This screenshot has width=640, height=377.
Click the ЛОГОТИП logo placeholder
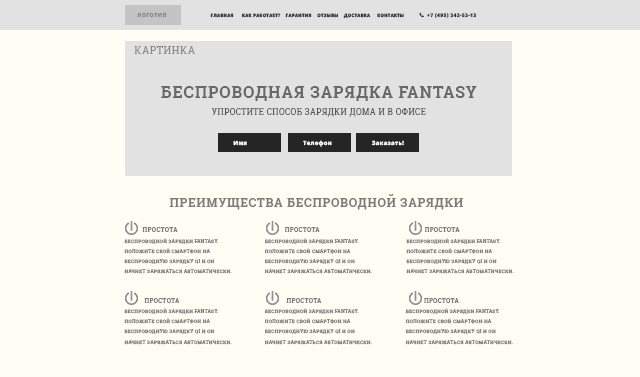tap(153, 15)
